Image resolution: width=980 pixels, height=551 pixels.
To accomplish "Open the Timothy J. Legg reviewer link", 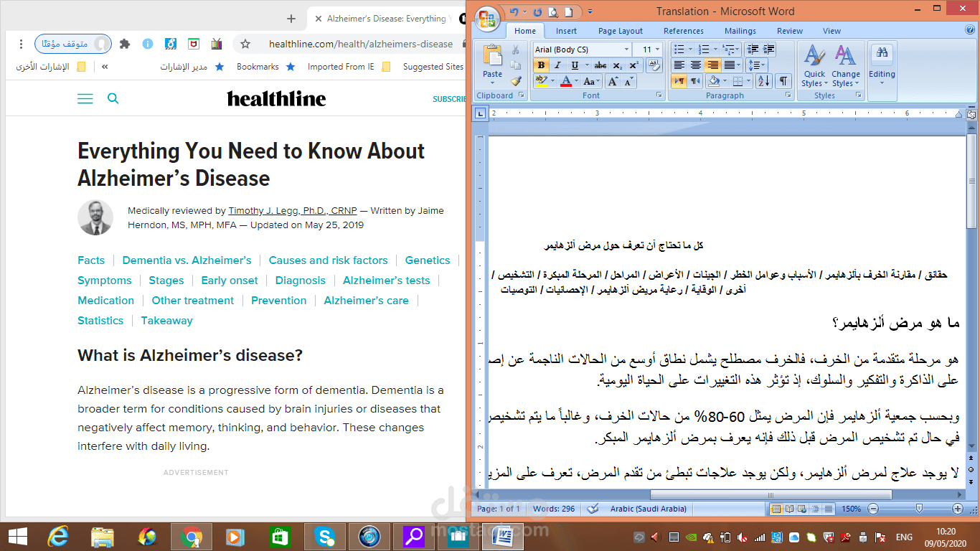I will click(x=292, y=211).
